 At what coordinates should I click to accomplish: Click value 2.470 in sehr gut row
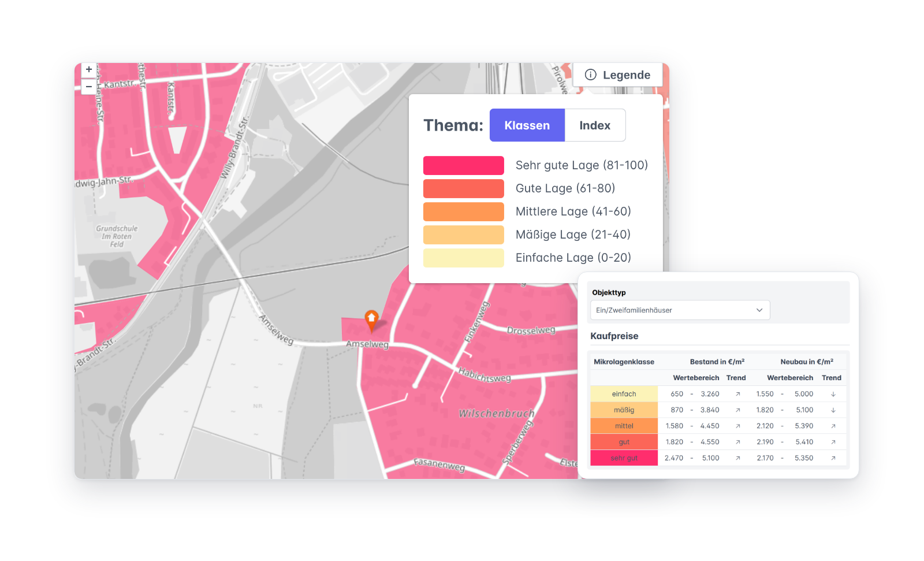(673, 458)
